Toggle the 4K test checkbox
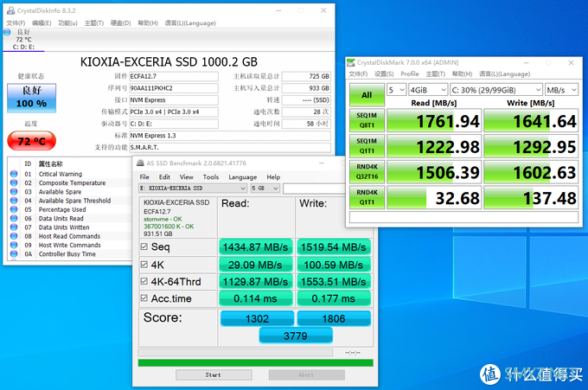The image size is (588, 390). 144,265
